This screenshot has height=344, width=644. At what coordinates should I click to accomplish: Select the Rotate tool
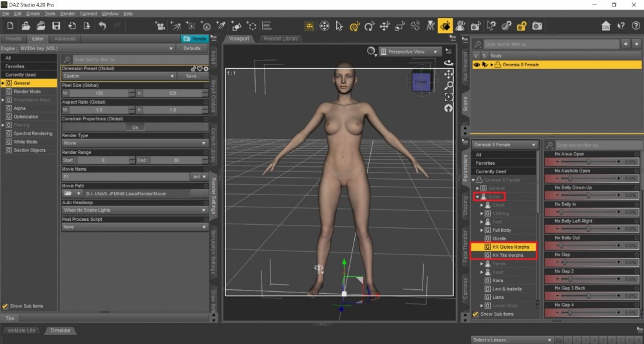(x=370, y=26)
